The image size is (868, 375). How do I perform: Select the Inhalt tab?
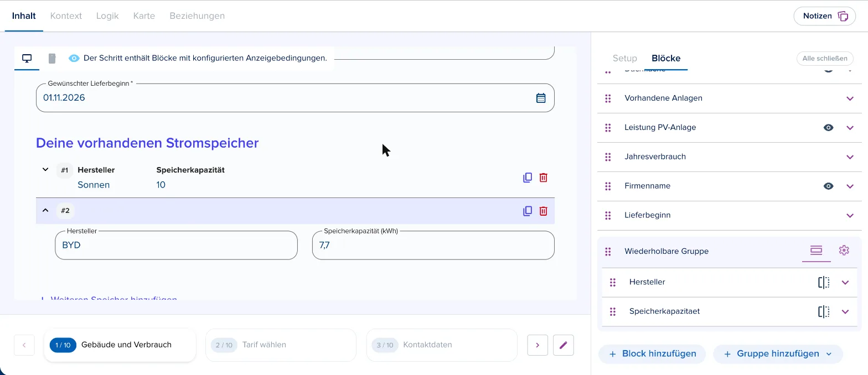24,16
